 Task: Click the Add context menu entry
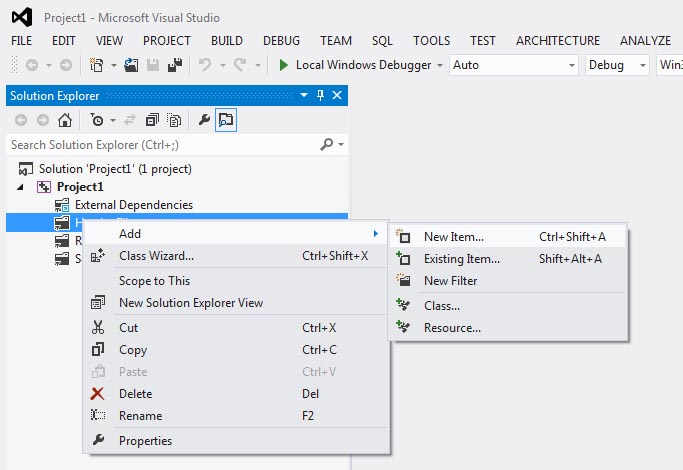236,233
